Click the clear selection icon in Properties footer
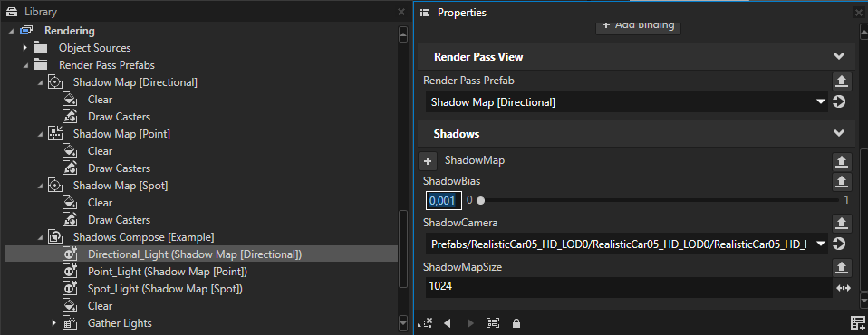This screenshot has width=868, height=335. click(425, 323)
